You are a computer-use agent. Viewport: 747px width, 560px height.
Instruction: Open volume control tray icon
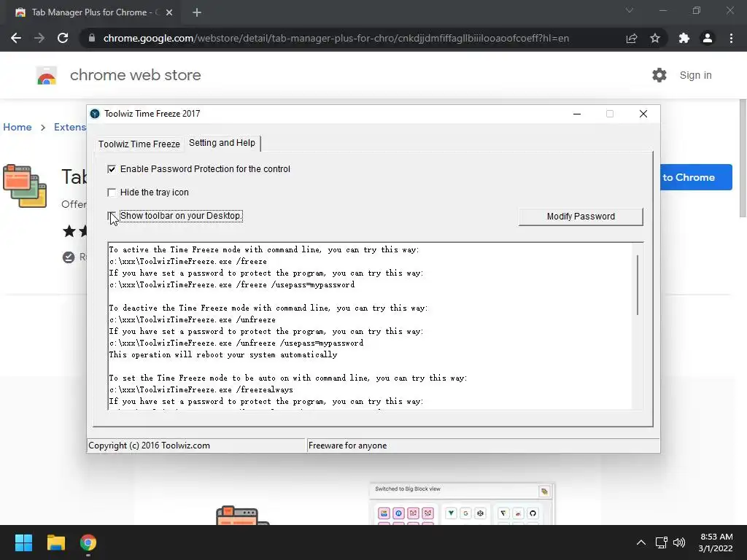[679, 542]
